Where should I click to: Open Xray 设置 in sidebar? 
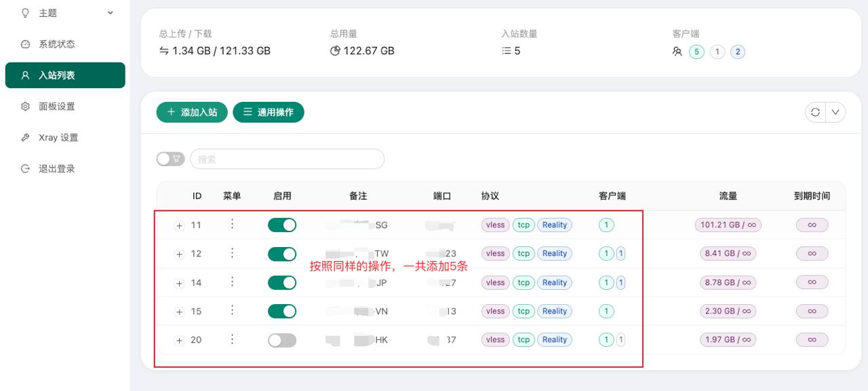[58, 138]
